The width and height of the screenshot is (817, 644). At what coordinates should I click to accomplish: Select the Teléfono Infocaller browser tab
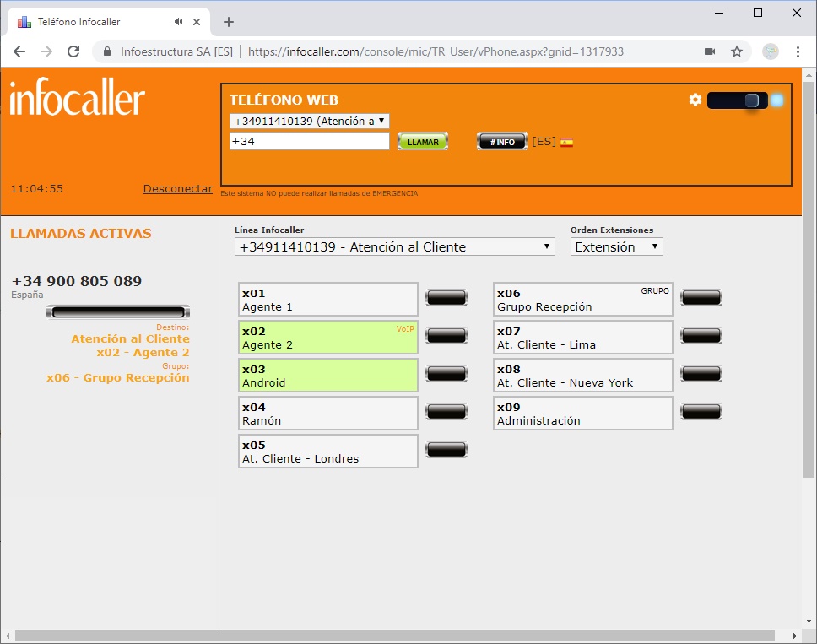109,22
